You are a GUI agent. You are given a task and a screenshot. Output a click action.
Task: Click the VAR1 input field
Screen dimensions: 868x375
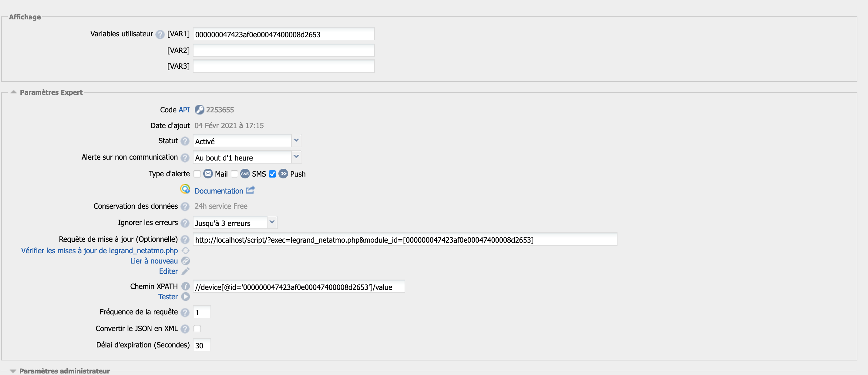(284, 34)
